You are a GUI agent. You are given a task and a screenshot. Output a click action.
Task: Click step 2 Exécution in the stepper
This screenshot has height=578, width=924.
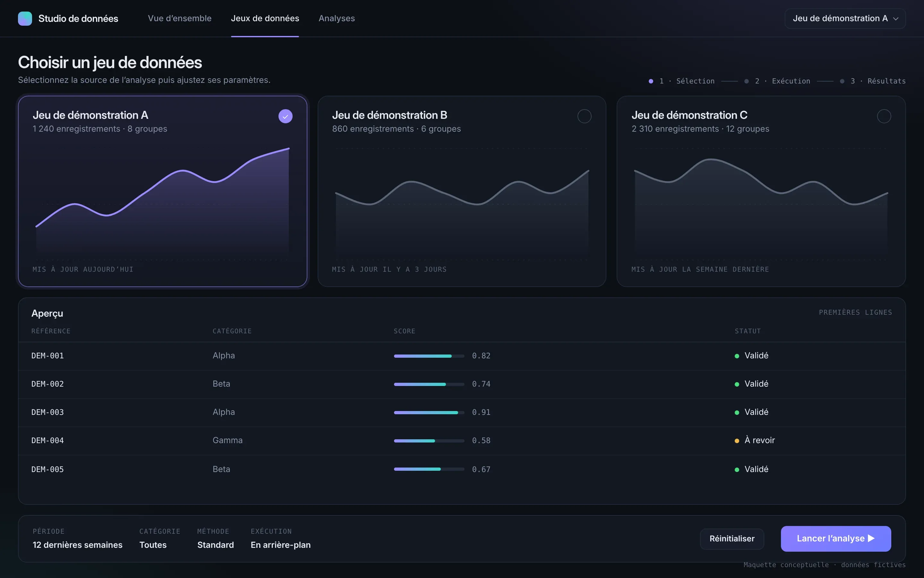click(x=777, y=81)
